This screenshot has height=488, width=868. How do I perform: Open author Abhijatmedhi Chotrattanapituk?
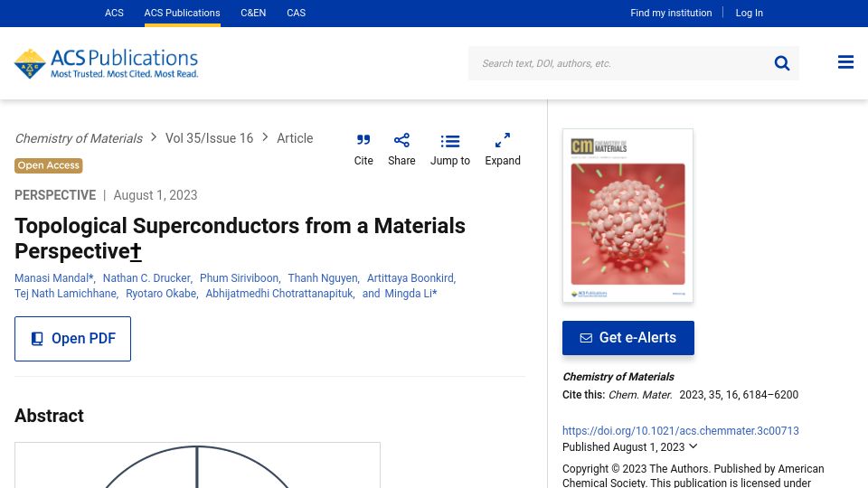[x=279, y=293]
